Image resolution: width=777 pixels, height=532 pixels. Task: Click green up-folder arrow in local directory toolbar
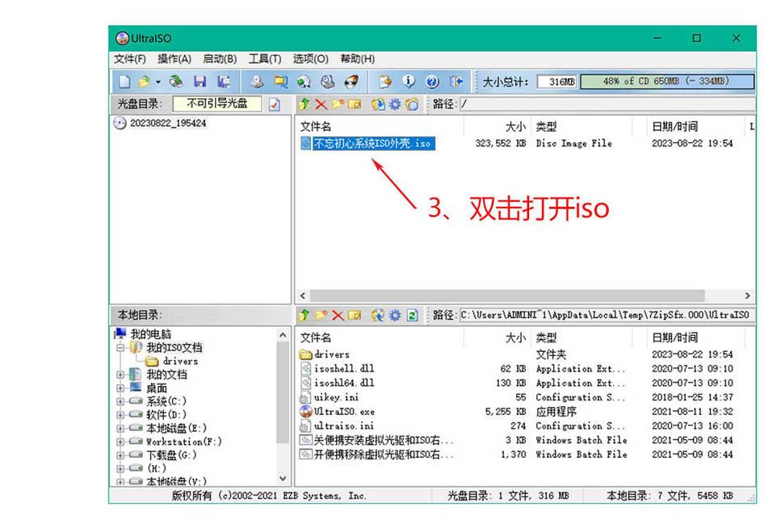click(304, 315)
